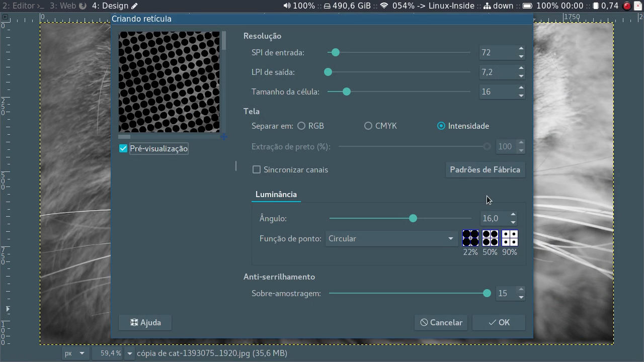Image resolution: width=644 pixels, height=362 pixels.
Task: Switch to the Luminância tab
Action: pos(276,194)
